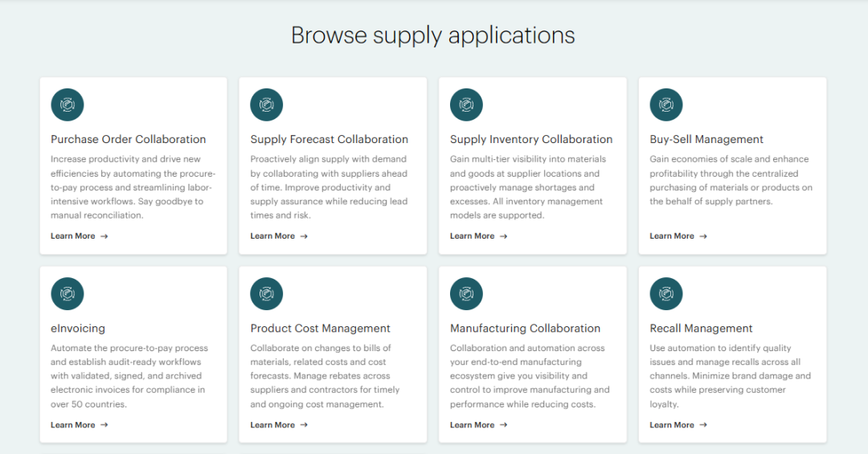Viewport: 868px width, 454px height.
Task: Open Learn More under Supply Forecast Collaboration
Action: pyautogui.click(x=279, y=236)
